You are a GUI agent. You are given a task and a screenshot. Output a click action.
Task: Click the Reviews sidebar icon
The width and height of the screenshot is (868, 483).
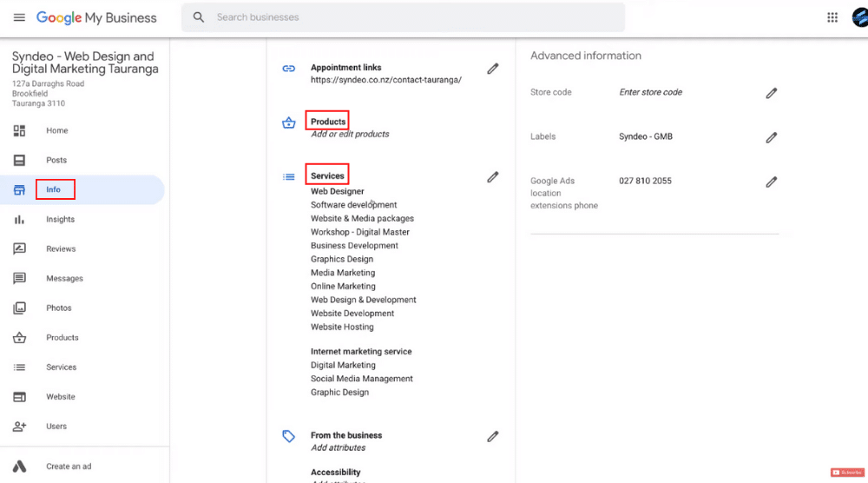coord(19,248)
